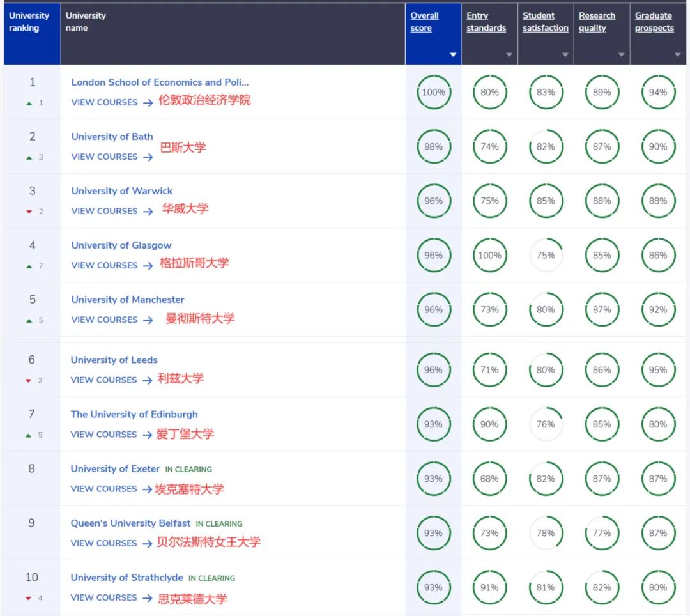
Task: Open University of Manchester page
Action: click(128, 300)
